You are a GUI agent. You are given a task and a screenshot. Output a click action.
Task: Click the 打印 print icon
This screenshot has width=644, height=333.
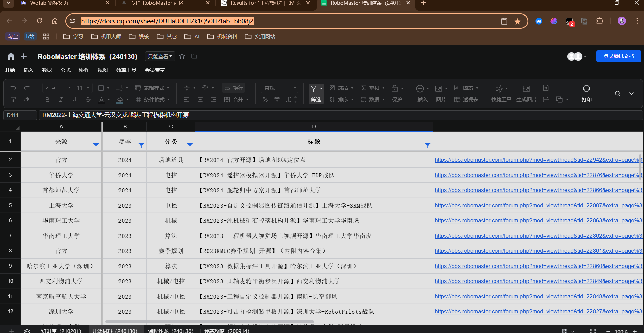point(586,89)
